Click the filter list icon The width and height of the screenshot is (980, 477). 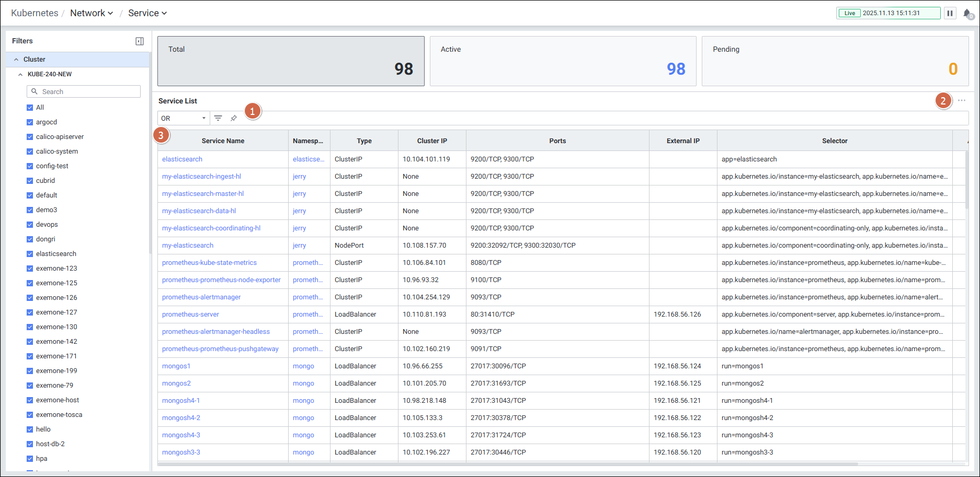pos(218,118)
